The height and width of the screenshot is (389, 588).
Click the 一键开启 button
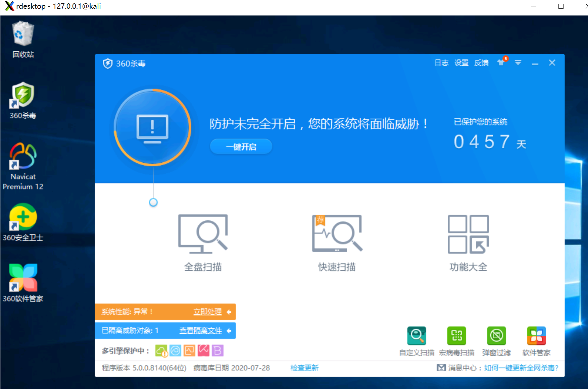(x=241, y=147)
